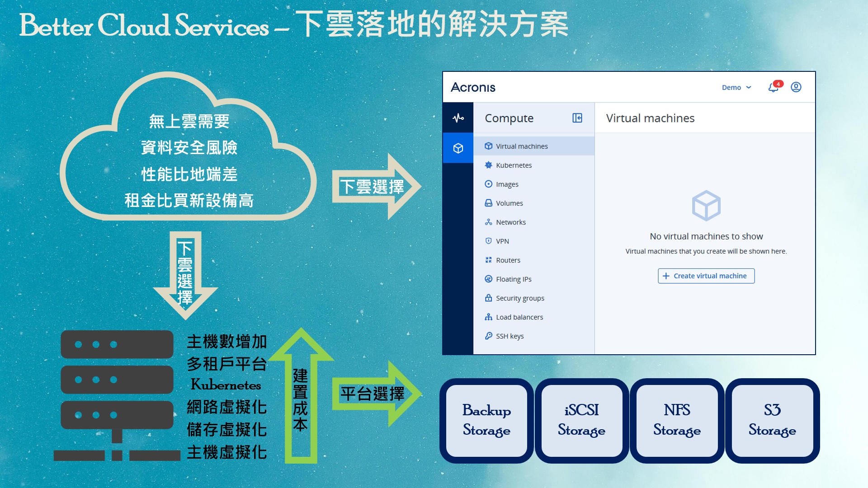
Task: Click the Security groups lock icon
Action: (x=488, y=298)
